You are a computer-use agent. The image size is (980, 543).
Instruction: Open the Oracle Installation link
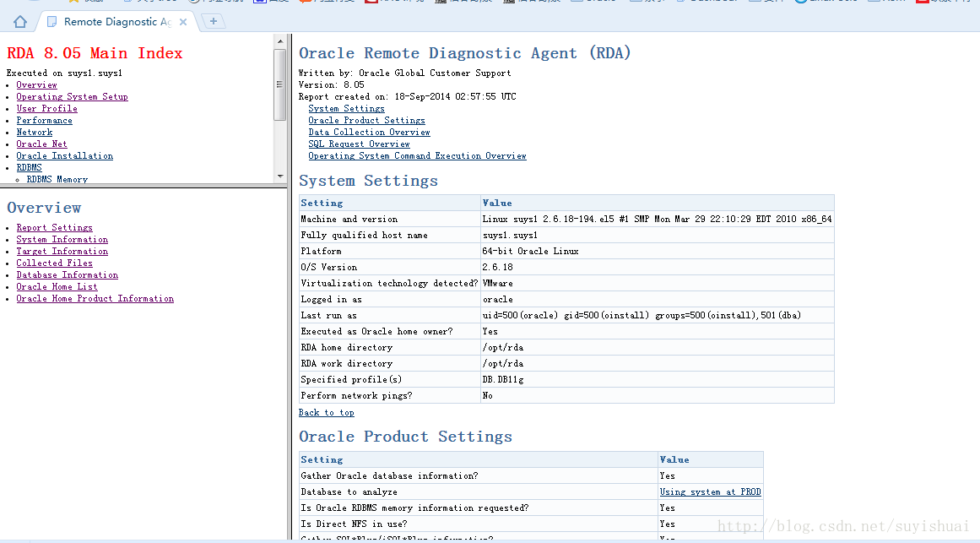point(64,156)
